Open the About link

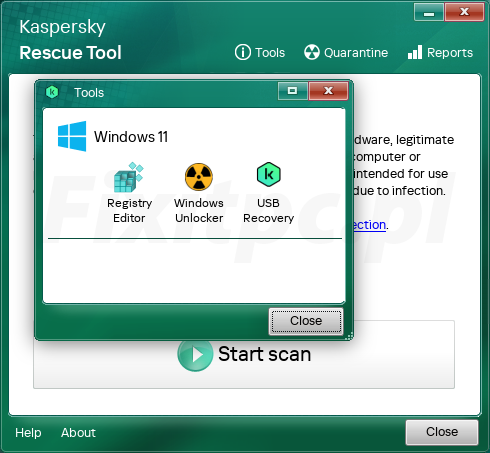point(78,433)
